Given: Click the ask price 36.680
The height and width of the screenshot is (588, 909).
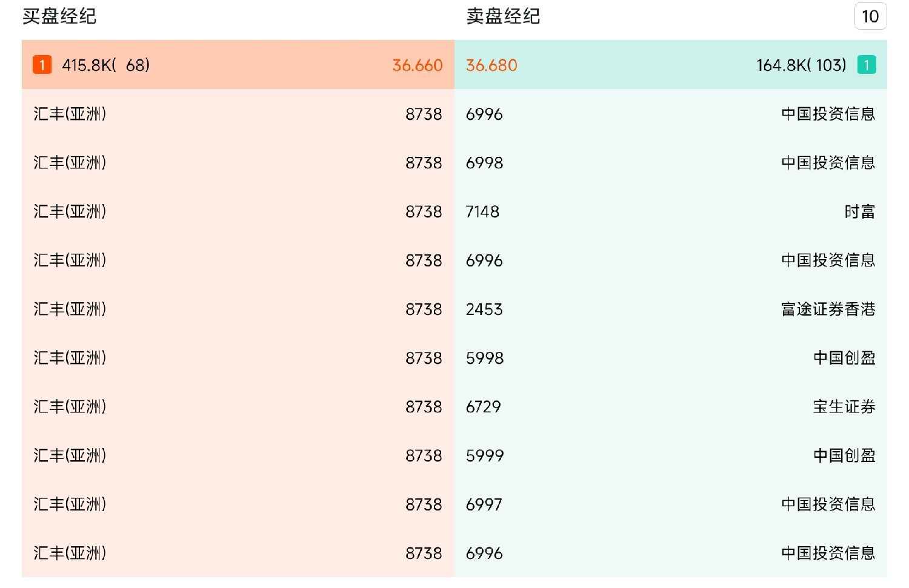Looking at the screenshot, I should pos(491,65).
